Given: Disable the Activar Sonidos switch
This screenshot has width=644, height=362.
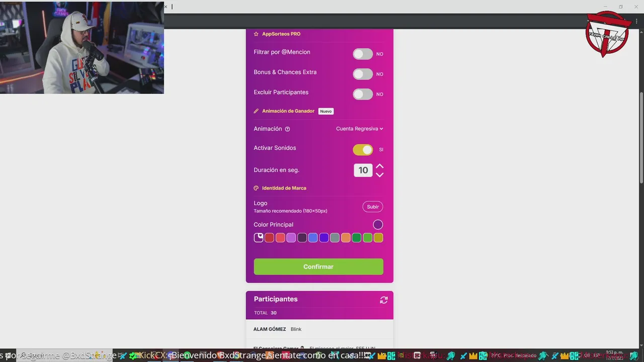Looking at the screenshot, I should pos(363,149).
